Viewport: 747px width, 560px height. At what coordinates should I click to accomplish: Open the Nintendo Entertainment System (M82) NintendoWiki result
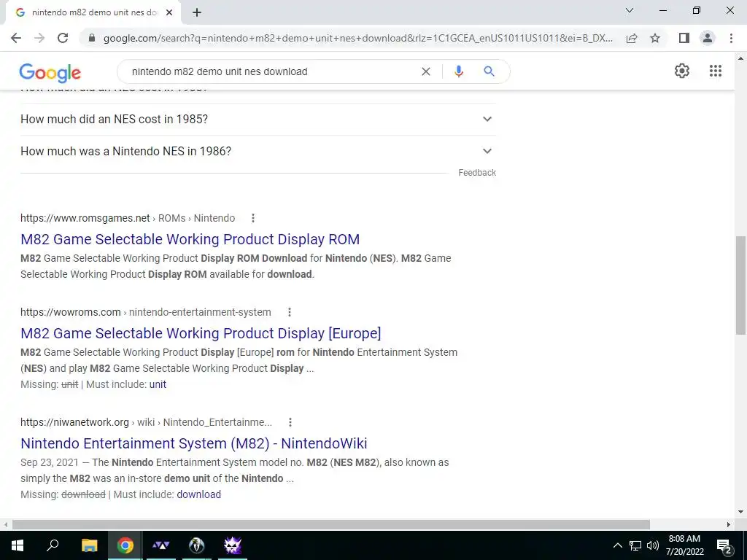tap(194, 443)
